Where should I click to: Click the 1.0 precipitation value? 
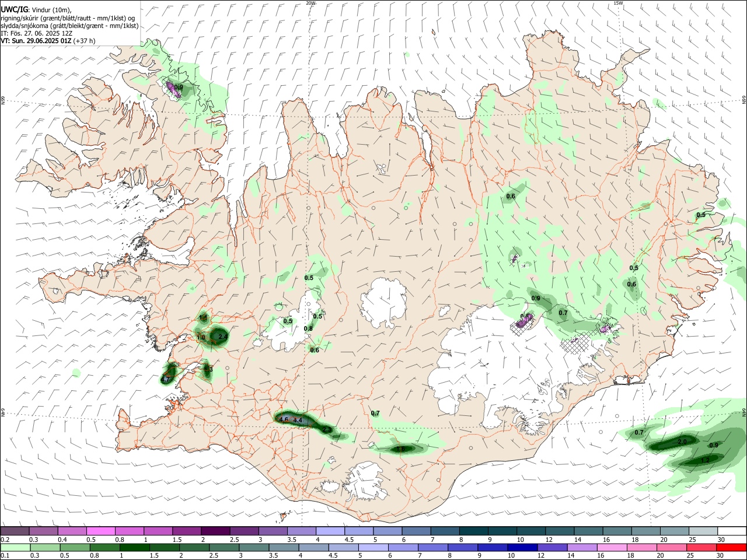(x=201, y=338)
